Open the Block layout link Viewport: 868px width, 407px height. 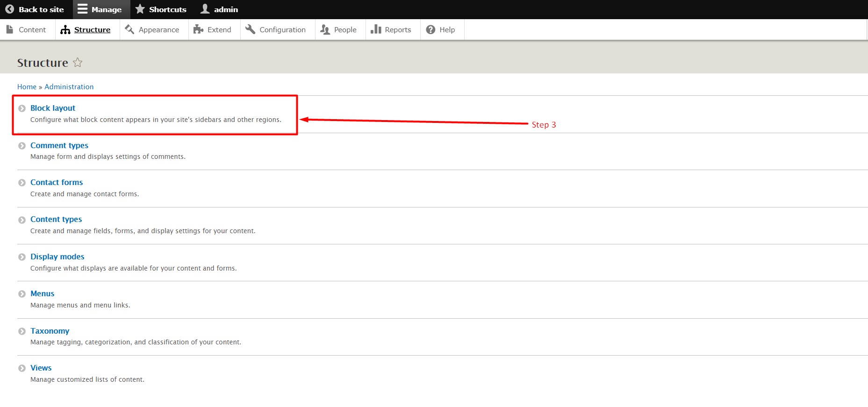click(53, 108)
